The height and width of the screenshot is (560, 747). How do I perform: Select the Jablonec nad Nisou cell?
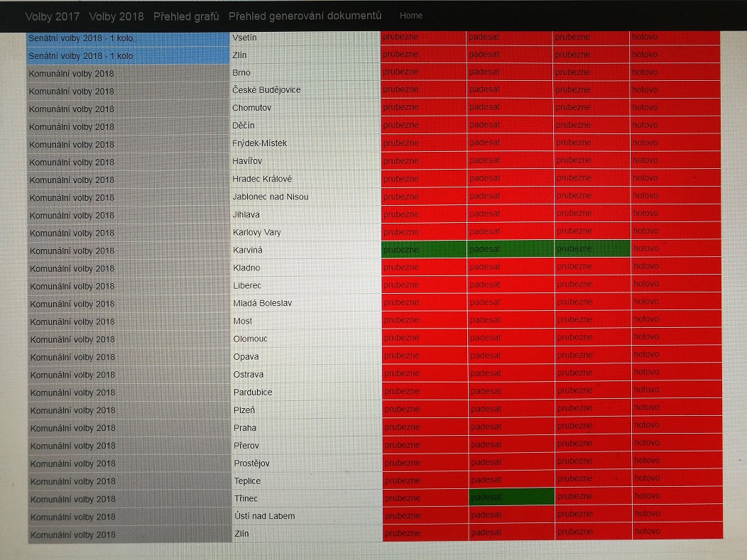[x=305, y=197]
